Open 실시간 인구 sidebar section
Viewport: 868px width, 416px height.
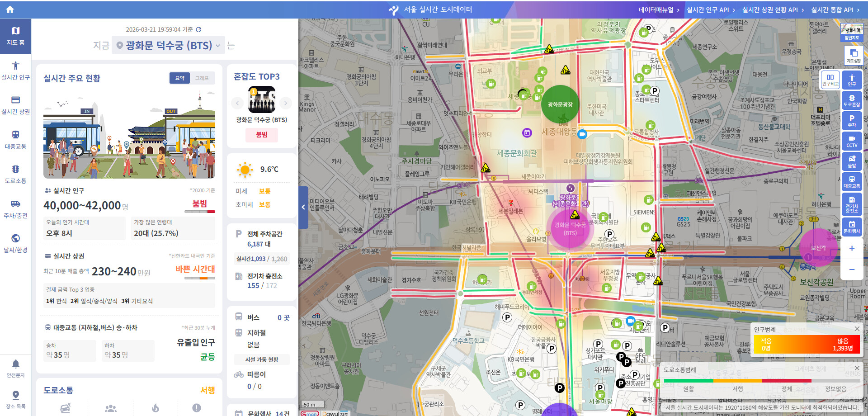coord(15,71)
